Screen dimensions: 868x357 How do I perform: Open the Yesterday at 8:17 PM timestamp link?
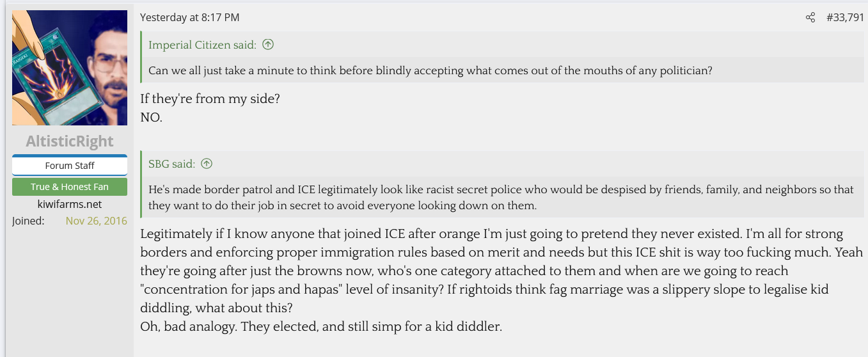[x=189, y=18]
